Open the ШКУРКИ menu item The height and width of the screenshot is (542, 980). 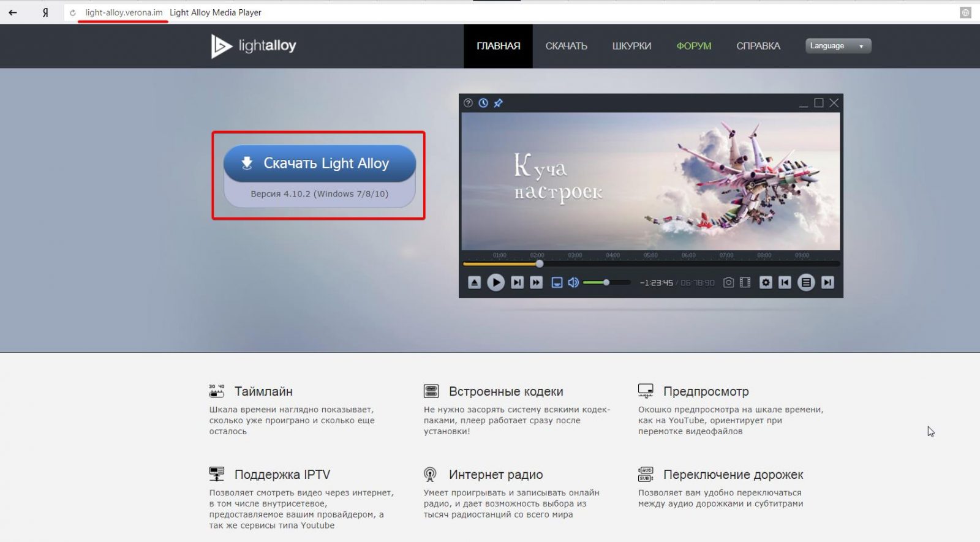[631, 46]
